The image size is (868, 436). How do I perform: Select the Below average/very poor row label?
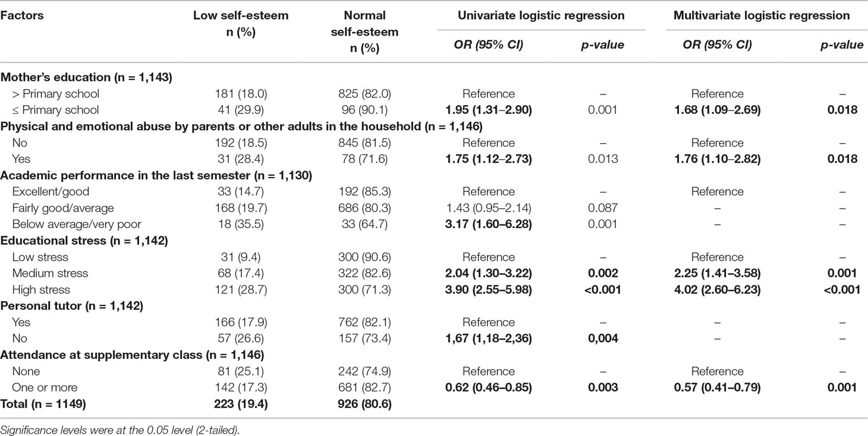pos(76,225)
